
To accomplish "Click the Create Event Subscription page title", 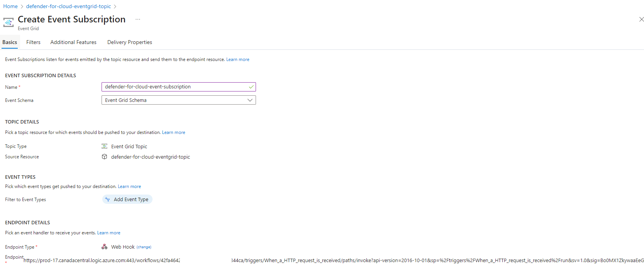I will pos(71,19).
